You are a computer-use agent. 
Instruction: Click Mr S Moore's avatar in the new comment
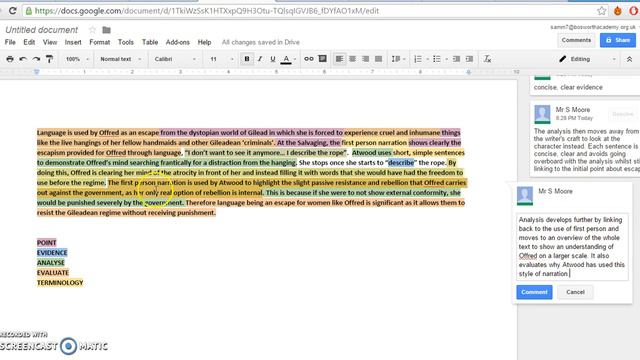point(525,196)
